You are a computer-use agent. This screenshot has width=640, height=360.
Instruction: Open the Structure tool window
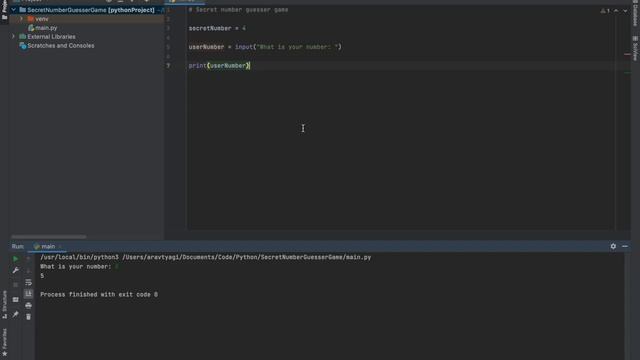click(4, 304)
